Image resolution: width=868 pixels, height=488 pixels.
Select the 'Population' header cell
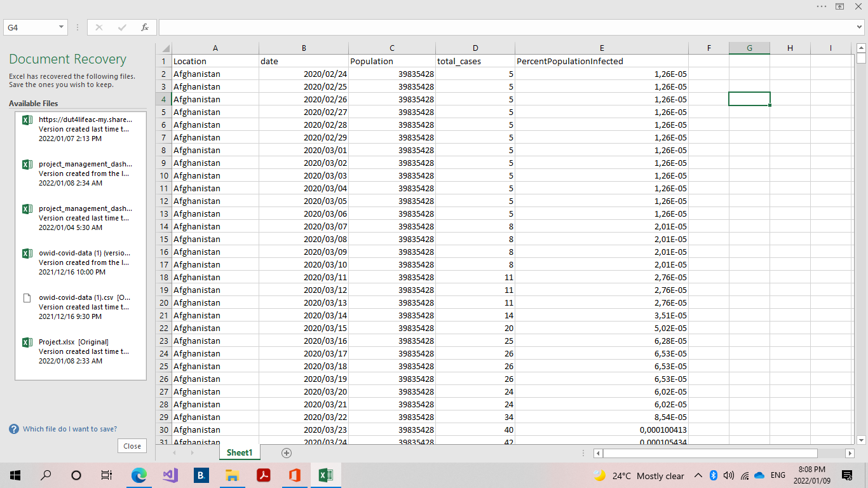click(392, 62)
